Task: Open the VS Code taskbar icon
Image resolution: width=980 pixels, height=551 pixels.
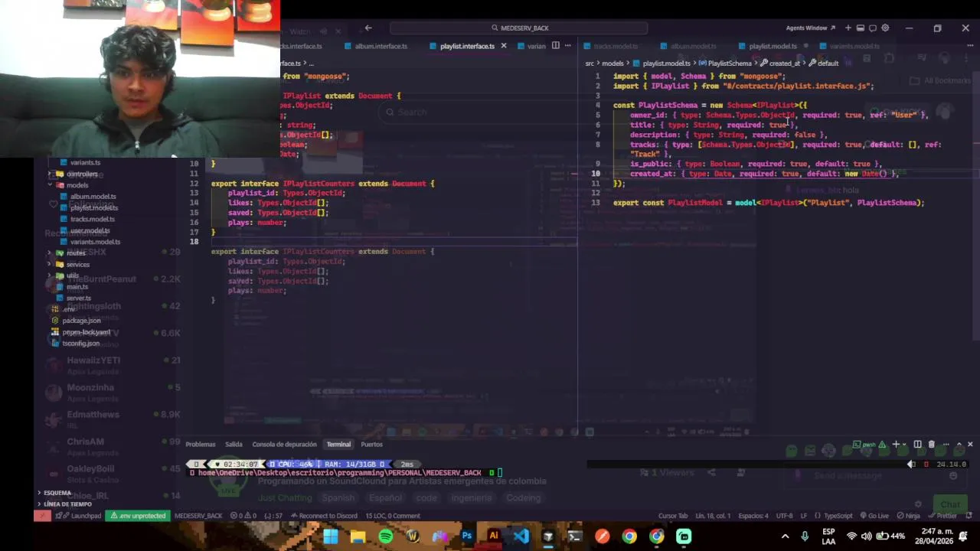Action: tap(521, 536)
